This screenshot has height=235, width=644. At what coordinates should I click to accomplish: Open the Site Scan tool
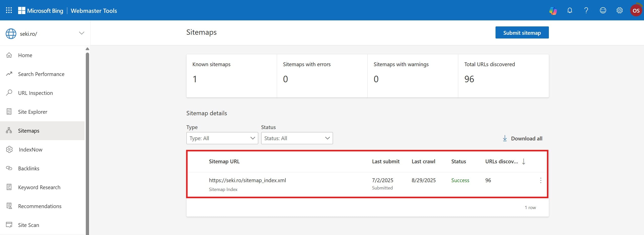pos(28,225)
